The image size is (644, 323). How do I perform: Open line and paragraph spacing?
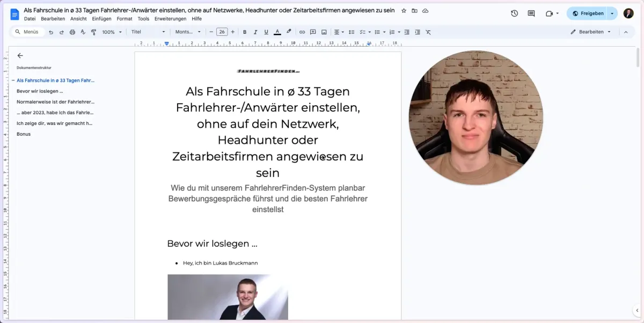coord(352,32)
